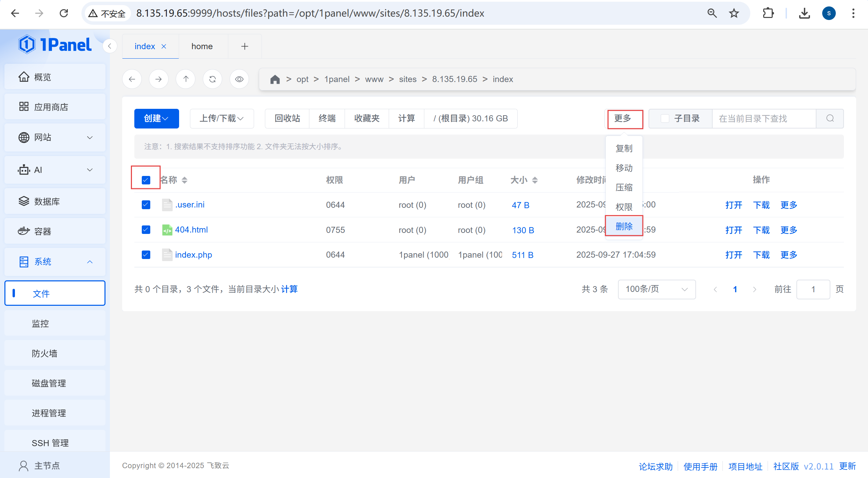
Task: Click the index.php file name link
Action: 193,255
